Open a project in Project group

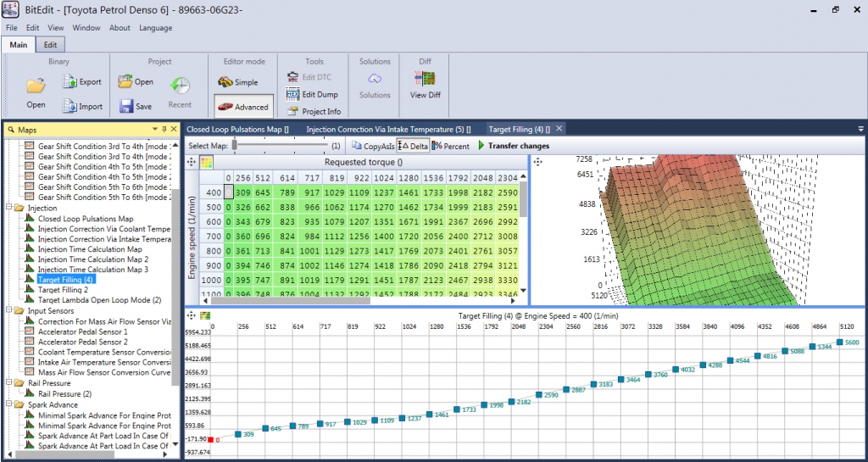(136, 82)
